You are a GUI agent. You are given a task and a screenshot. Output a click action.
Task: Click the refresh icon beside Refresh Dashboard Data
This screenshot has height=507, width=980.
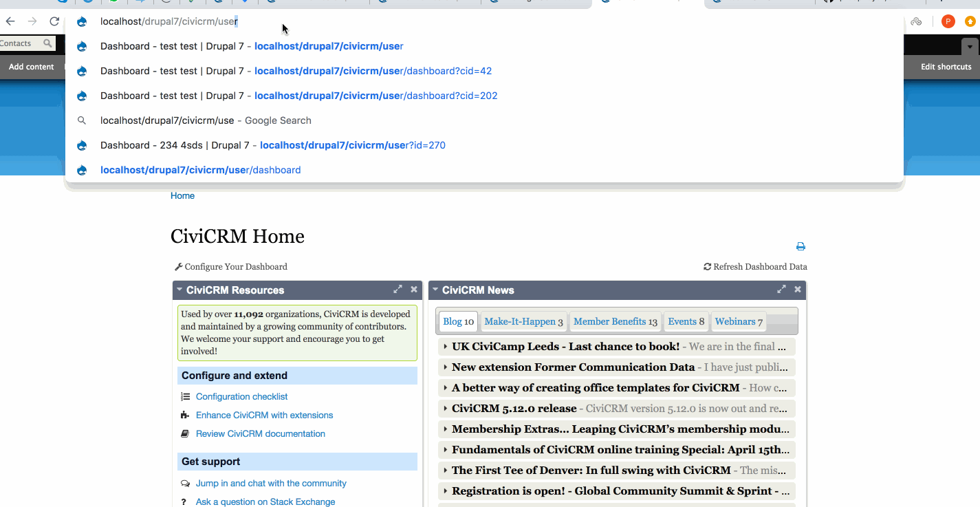pyautogui.click(x=707, y=267)
